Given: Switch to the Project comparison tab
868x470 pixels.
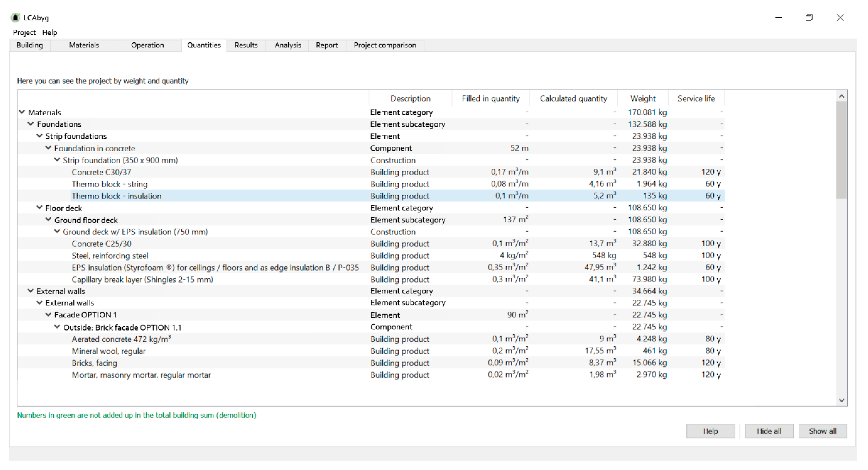Looking at the screenshot, I should point(384,45).
